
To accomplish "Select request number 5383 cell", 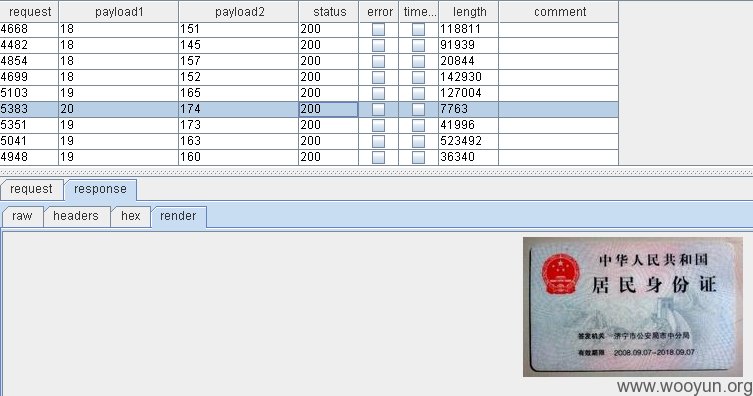I will click(29, 109).
